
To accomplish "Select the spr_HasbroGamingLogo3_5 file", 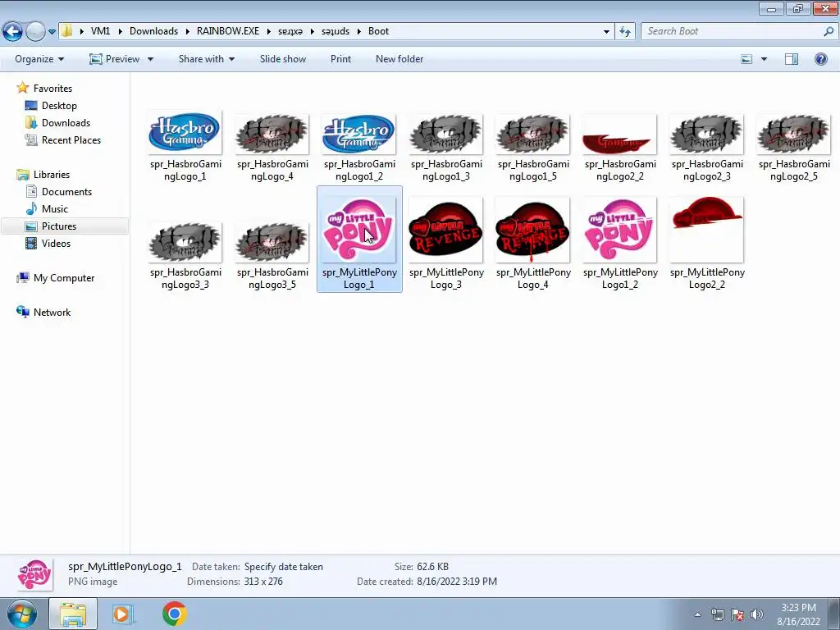I will pyautogui.click(x=272, y=256).
